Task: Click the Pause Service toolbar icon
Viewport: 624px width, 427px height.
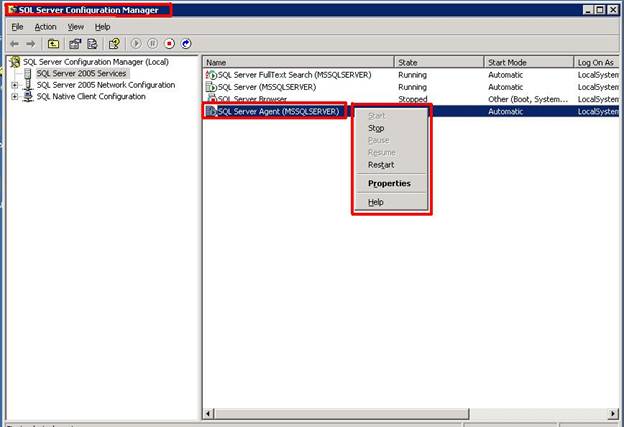Action: 152,43
